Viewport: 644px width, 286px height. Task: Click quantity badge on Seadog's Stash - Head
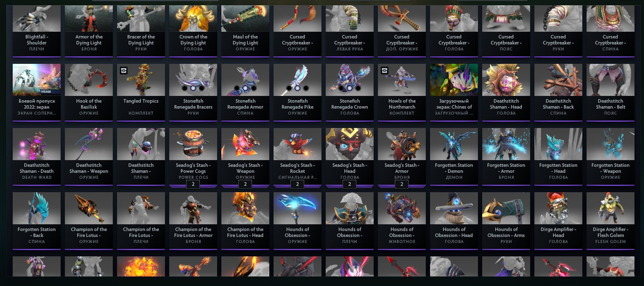tap(350, 184)
